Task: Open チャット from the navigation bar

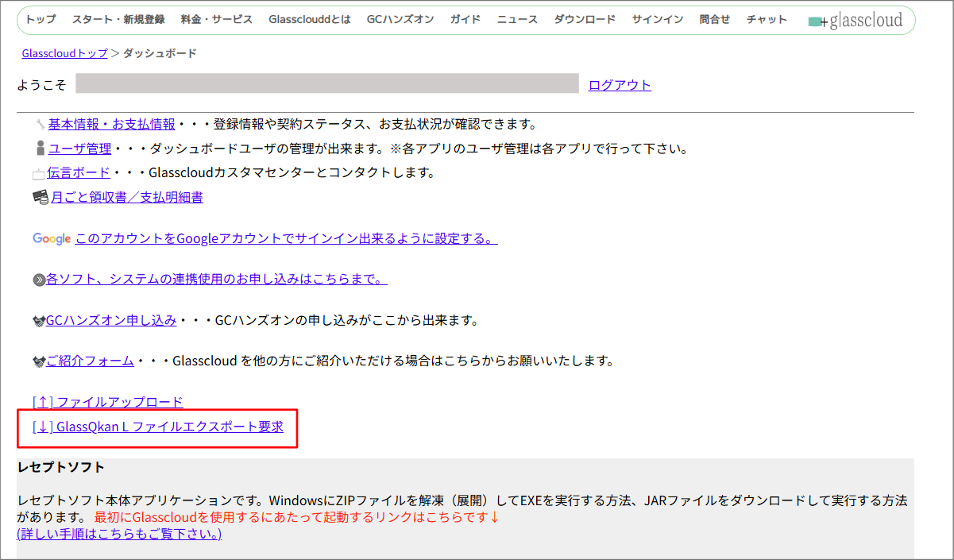Action: [766, 18]
